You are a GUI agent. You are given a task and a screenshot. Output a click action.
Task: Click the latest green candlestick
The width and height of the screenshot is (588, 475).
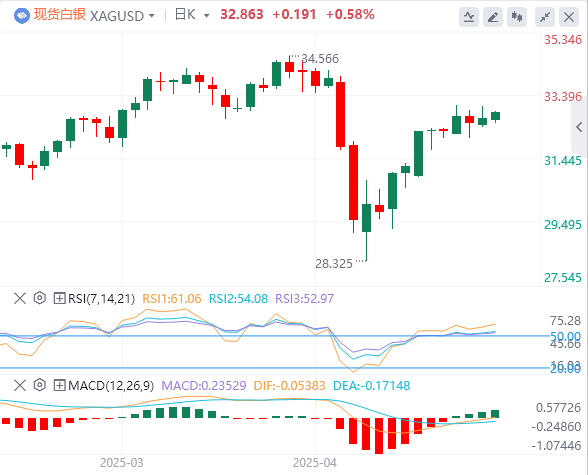click(495, 116)
